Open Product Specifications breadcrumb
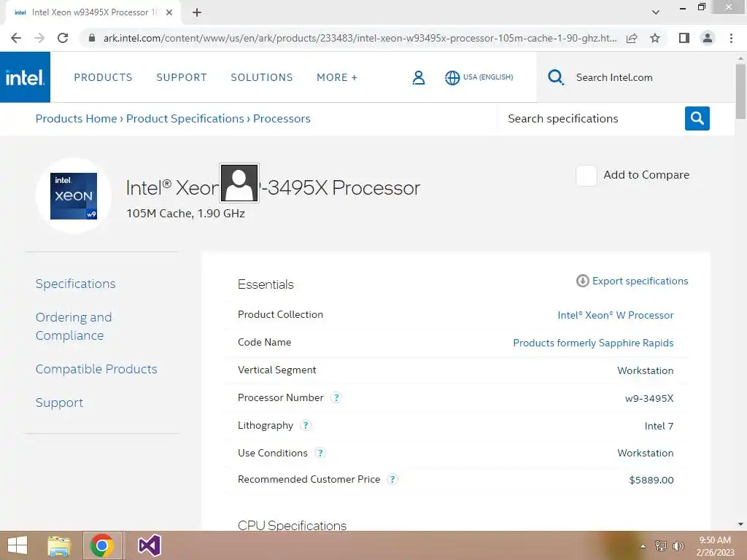Image resolution: width=747 pixels, height=560 pixels. (x=185, y=119)
